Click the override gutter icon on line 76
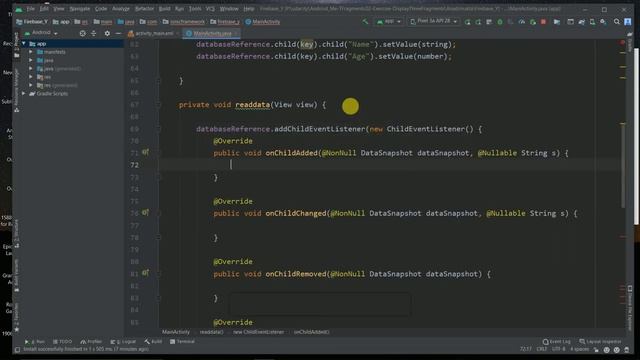The width and height of the screenshot is (640, 360). 145,213
